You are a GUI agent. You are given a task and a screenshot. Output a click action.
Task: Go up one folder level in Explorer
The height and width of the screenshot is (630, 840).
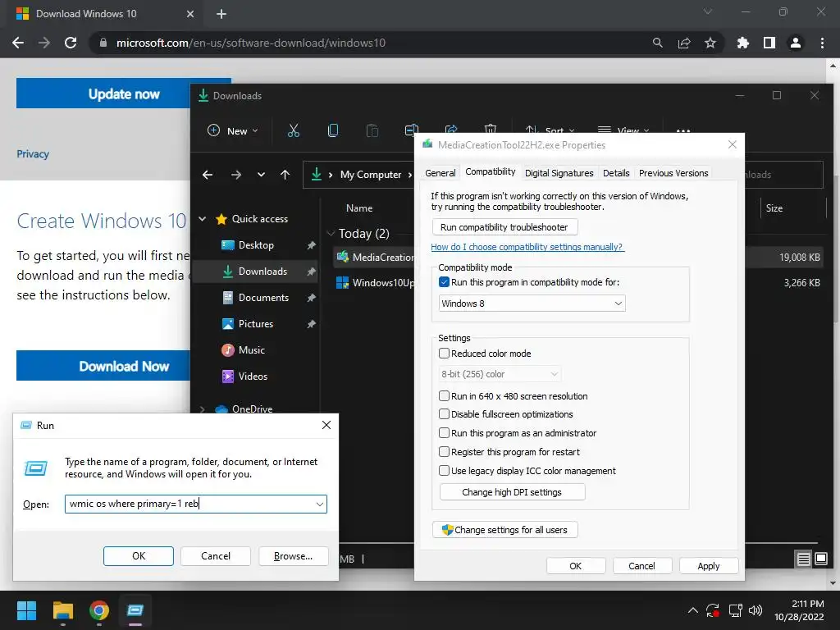pos(285,174)
